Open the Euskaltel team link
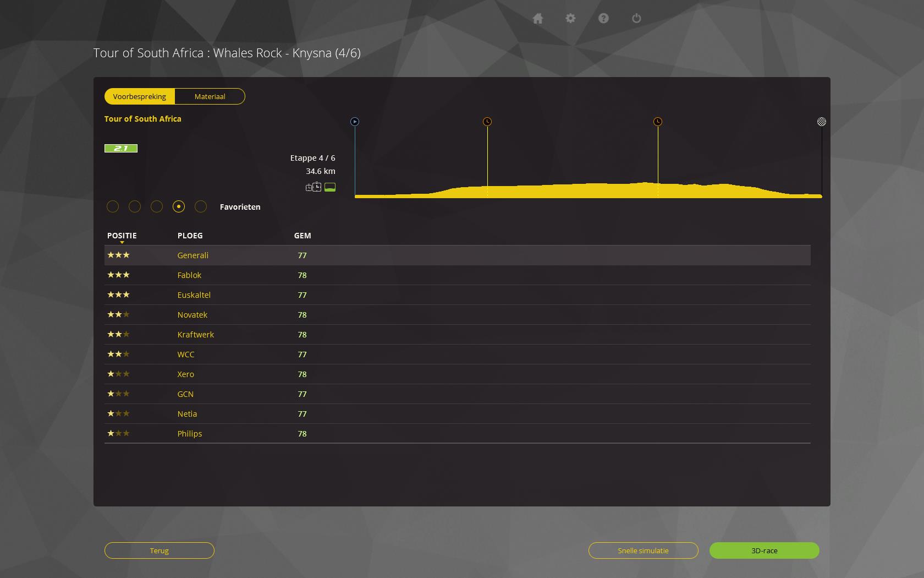Screen dimensions: 924x578 pyautogui.click(x=194, y=295)
